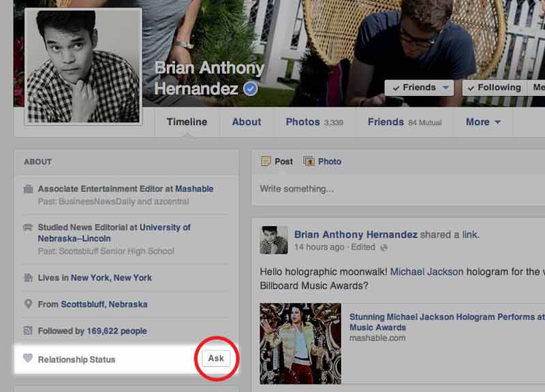Switch to the About tab
The height and width of the screenshot is (392, 545).
[x=246, y=122]
